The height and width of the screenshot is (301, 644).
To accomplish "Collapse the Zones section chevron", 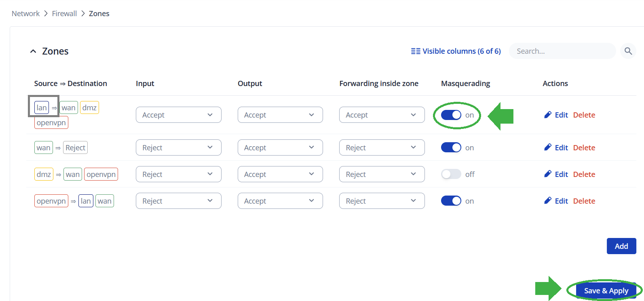I will click(x=33, y=51).
